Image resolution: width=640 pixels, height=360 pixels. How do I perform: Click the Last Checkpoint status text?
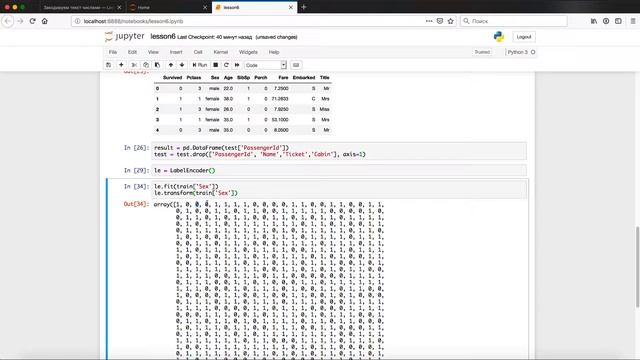click(215, 37)
